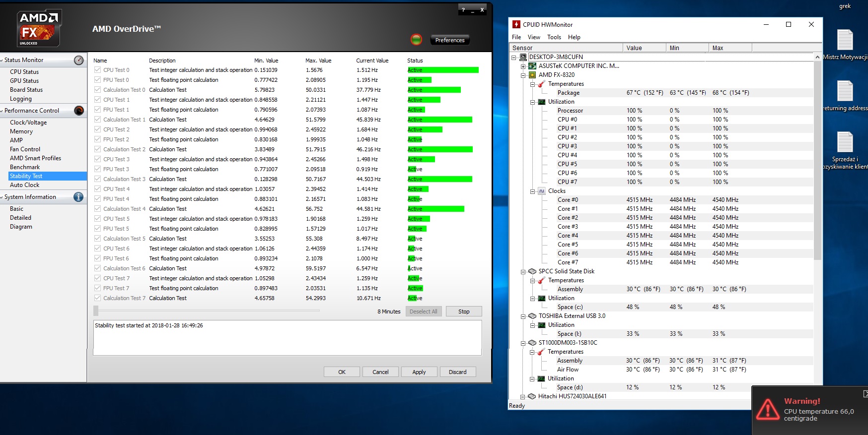Click the Performance Control dial icon
This screenshot has height=435, width=868.
(x=79, y=111)
